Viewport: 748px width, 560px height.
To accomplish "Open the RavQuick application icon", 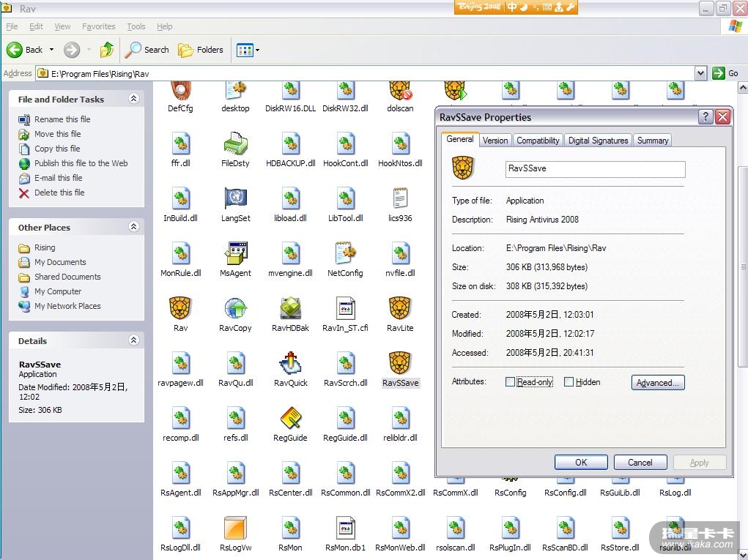I will 290,363.
